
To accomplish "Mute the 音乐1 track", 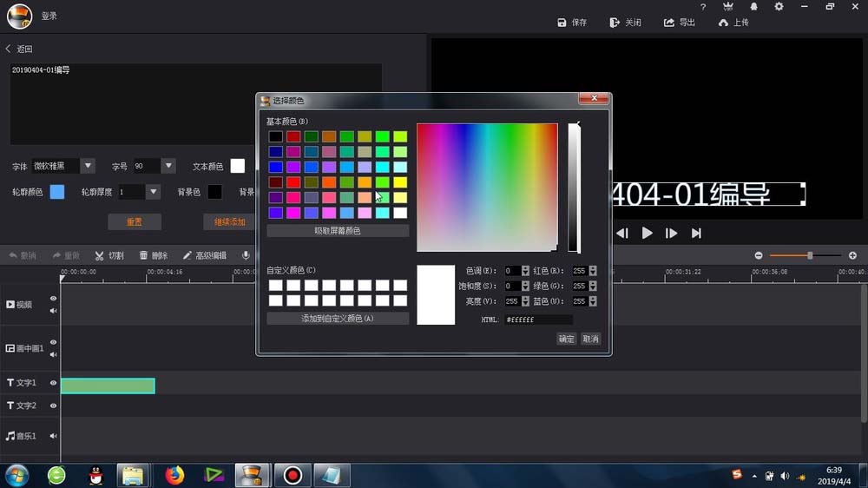I will [53, 436].
